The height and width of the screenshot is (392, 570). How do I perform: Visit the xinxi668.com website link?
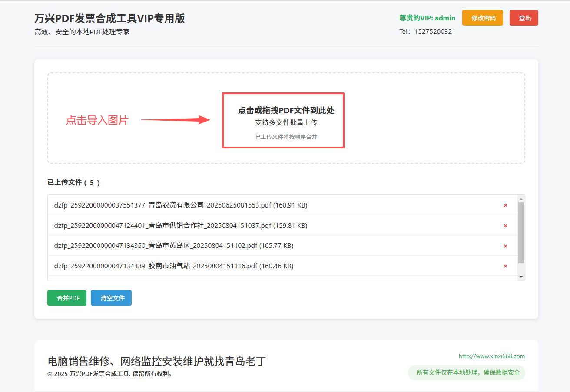coord(492,356)
